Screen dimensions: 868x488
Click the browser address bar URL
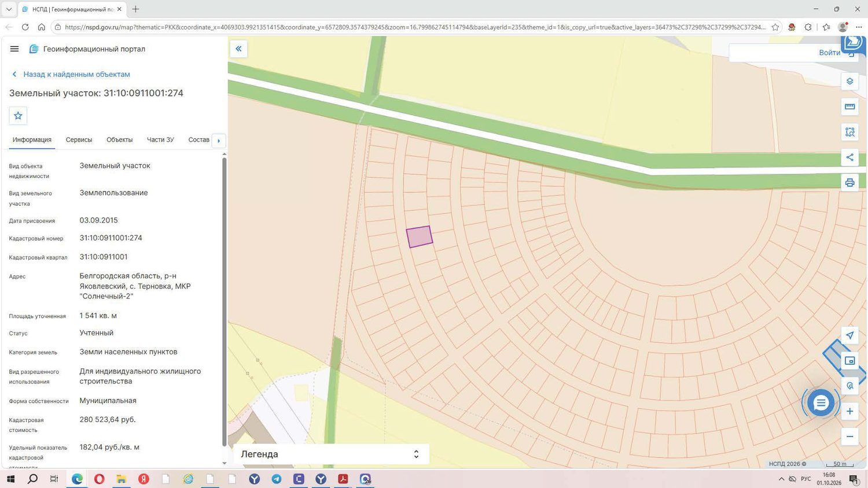415,27
